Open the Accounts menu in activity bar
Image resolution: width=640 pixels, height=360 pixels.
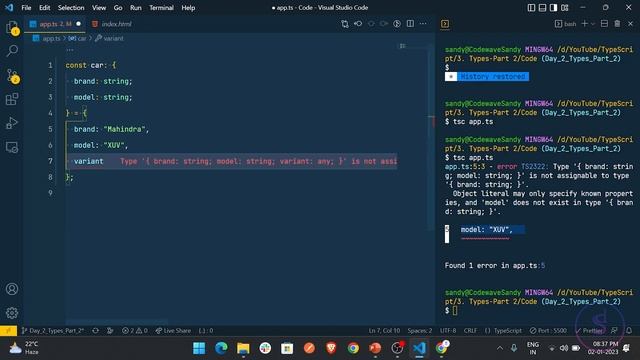pos(12,289)
